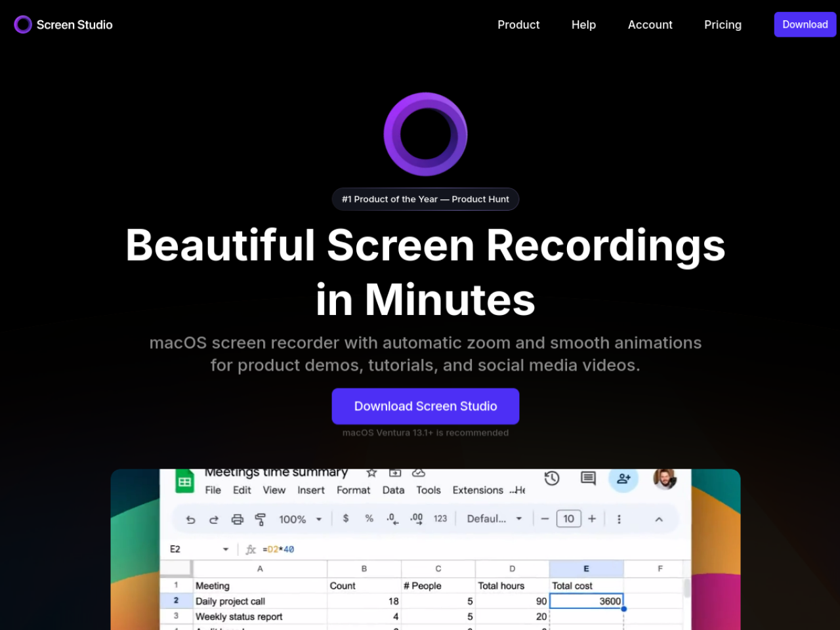This screenshot has height=630, width=840.
Task: Click the Count cell showing 18
Action: pyautogui.click(x=364, y=601)
